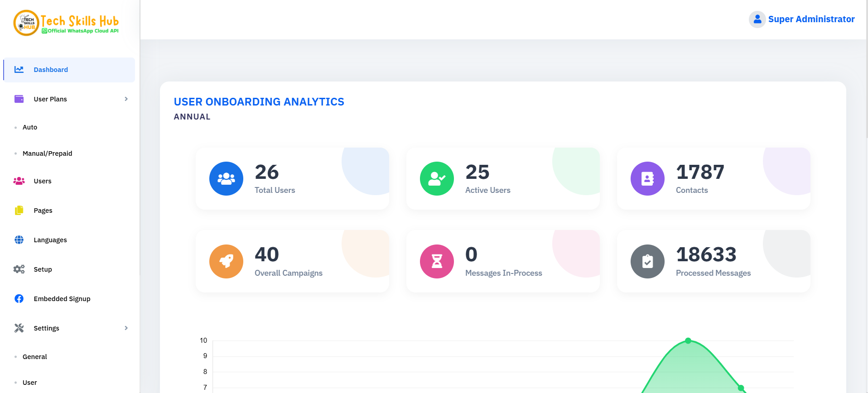868x393 pixels.
Task: Click the Facebook icon for Embedded Signup
Action: click(19, 299)
